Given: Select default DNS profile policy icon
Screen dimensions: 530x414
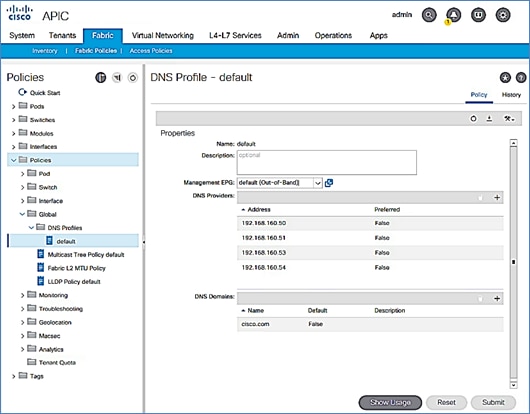Looking at the screenshot, I should (49, 241).
